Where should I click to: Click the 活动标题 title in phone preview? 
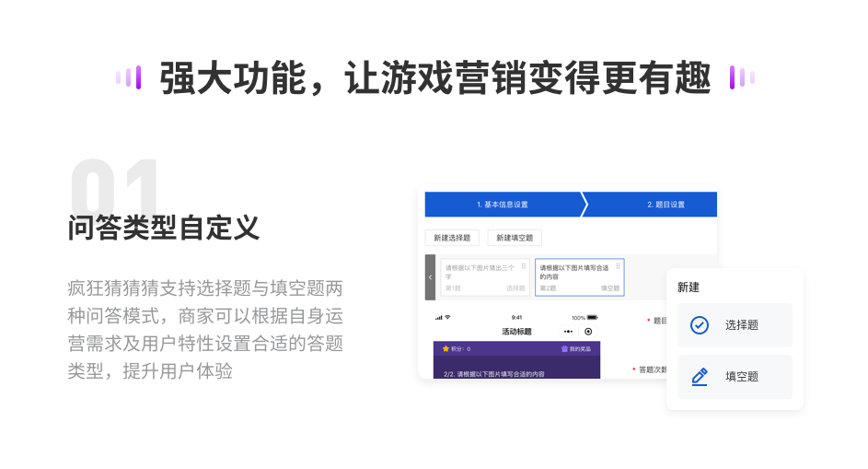pyautogui.click(x=516, y=331)
